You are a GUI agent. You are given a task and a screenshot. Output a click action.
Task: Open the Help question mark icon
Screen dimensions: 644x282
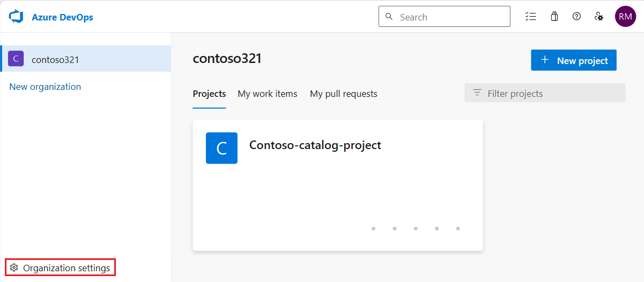(x=577, y=16)
